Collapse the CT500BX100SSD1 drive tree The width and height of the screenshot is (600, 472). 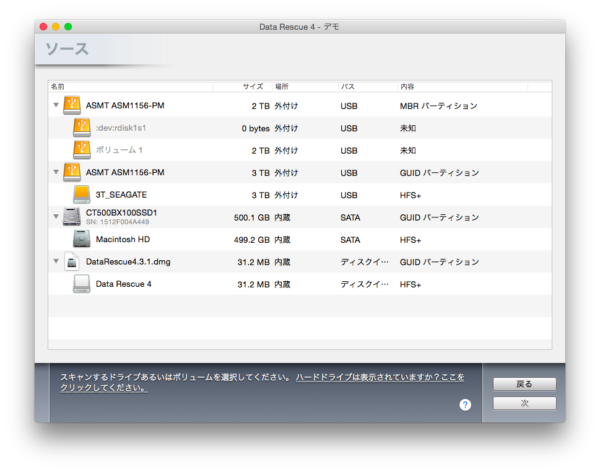(x=56, y=217)
